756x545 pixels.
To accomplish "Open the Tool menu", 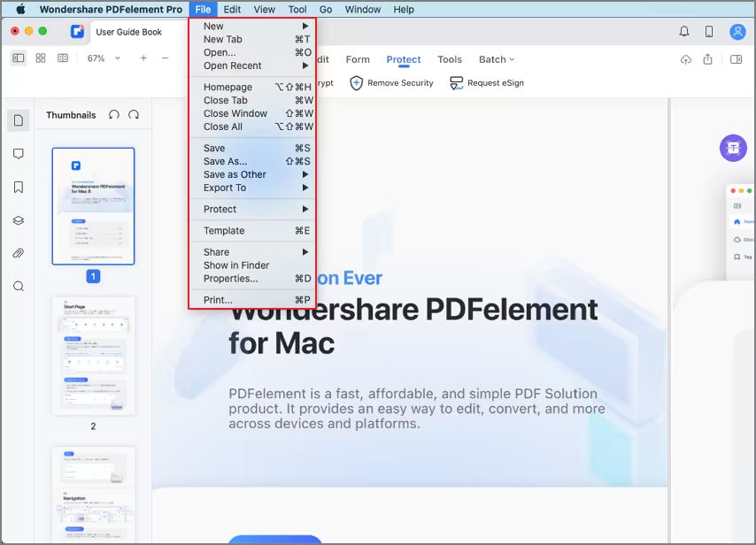I will point(297,9).
